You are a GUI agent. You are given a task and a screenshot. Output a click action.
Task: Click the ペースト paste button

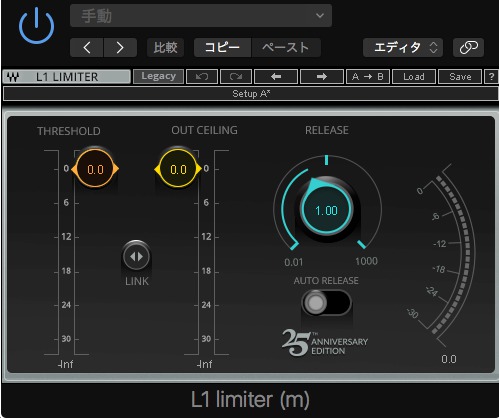[286, 47]
